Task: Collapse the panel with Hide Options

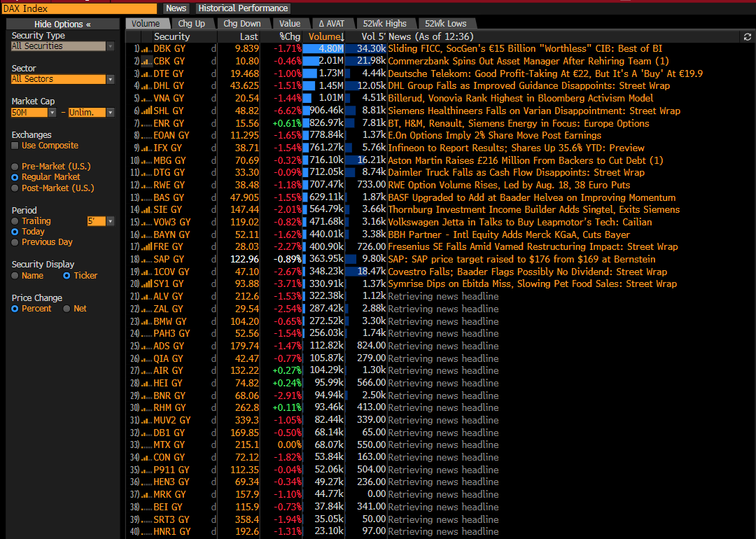Action: [63, 24]
